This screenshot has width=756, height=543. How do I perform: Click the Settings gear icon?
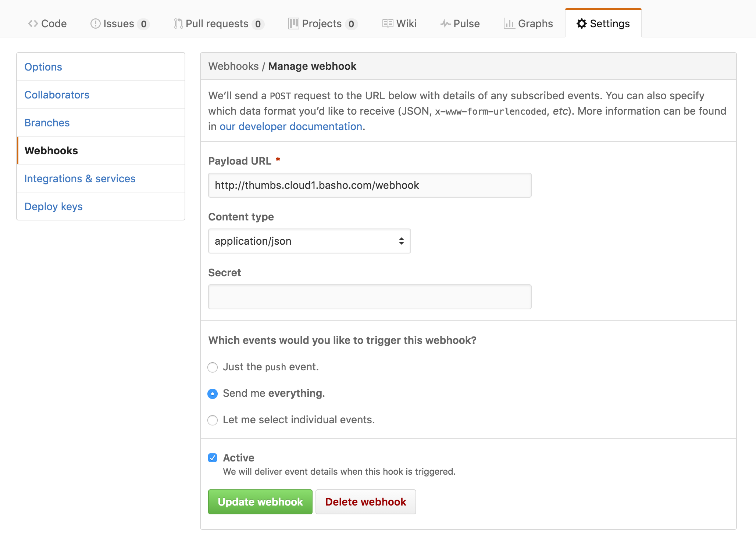click(581, 24)
